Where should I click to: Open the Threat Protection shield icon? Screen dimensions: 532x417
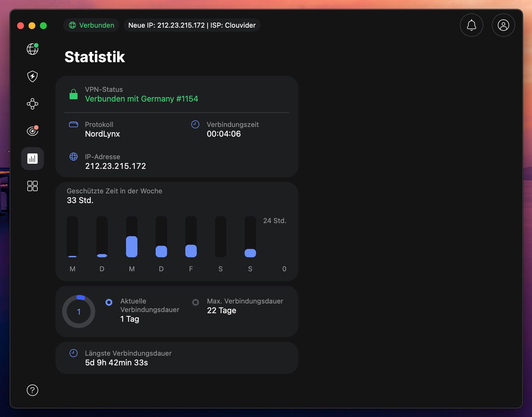(x=33, y=76)
